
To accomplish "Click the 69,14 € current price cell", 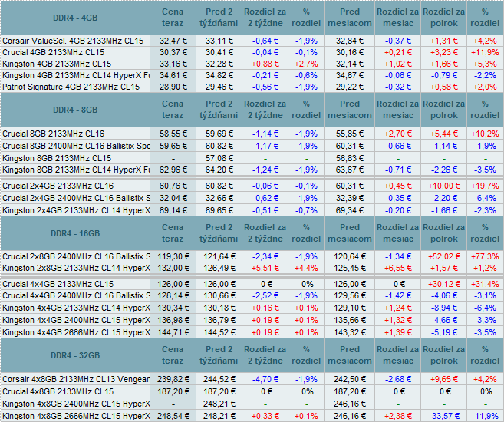I will click(x=173, y=210).
